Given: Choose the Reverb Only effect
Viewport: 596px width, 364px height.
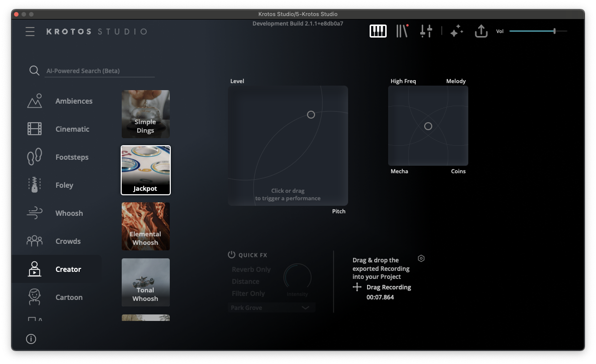Looking at the screenshot, I should 251,269.
